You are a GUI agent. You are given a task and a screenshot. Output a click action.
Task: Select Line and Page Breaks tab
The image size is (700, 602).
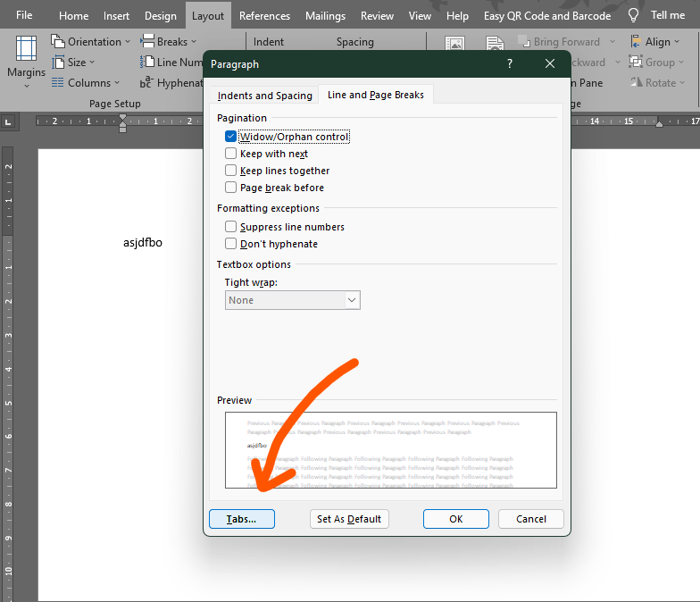375,95
